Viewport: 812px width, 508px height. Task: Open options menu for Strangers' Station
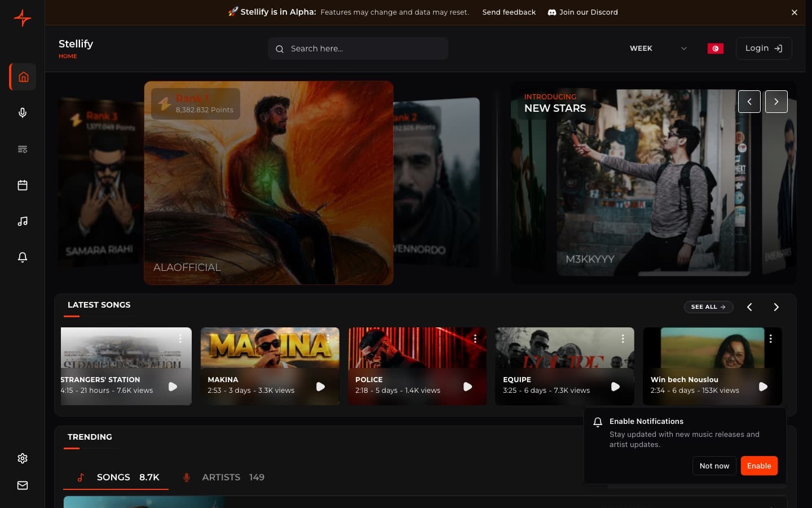click(180, 339)
